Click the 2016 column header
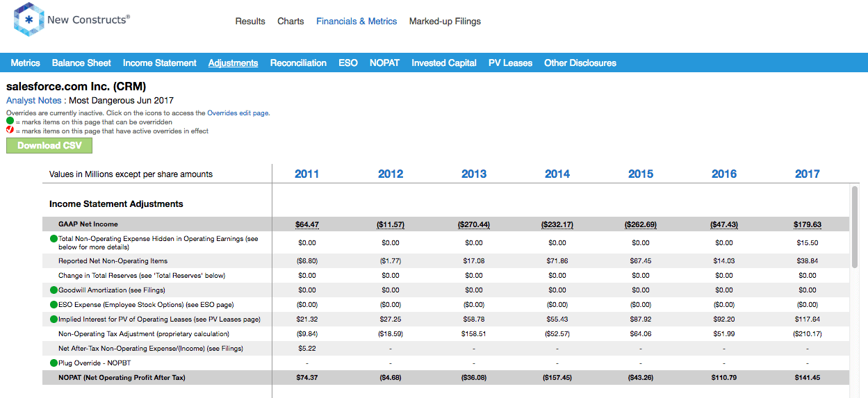 click(724, 174)
